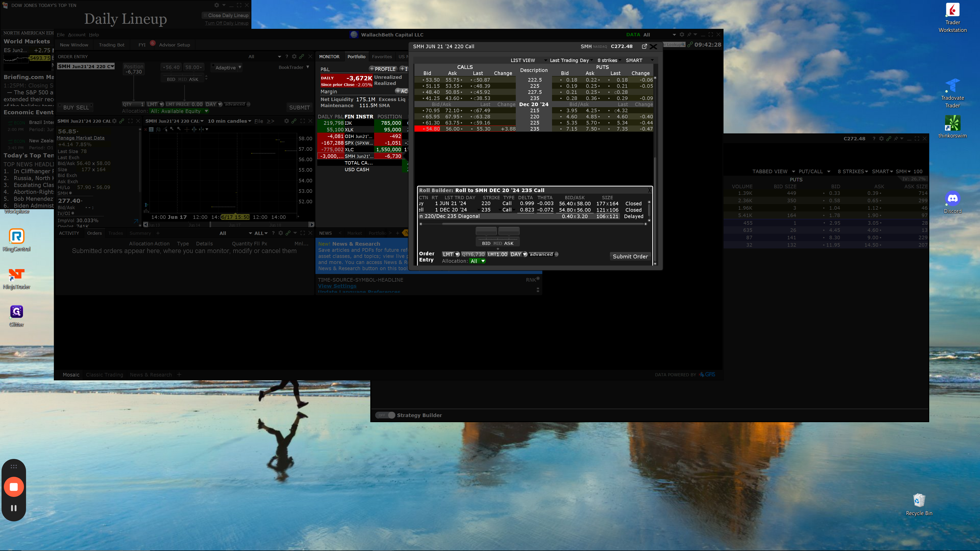Screen dimensions: 980x551
Task: Check the Close Daily Lineup checkbox
Action: 205,16
